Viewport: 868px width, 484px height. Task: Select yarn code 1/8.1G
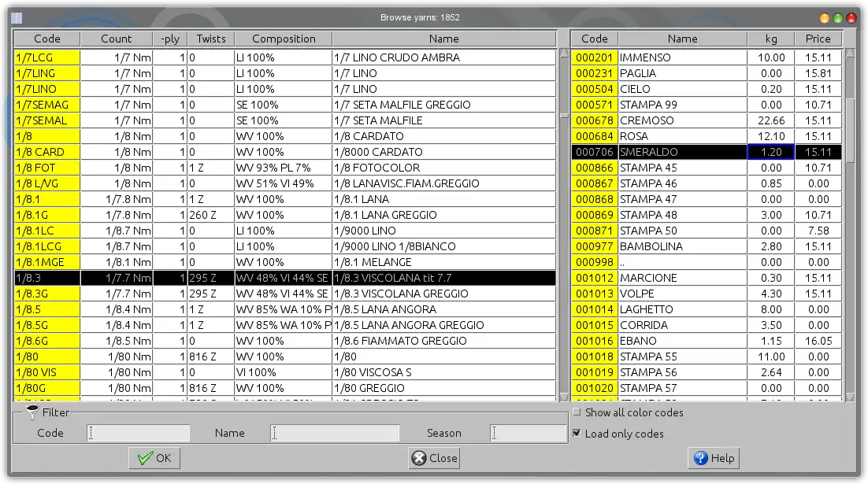[x=47, y=215]
